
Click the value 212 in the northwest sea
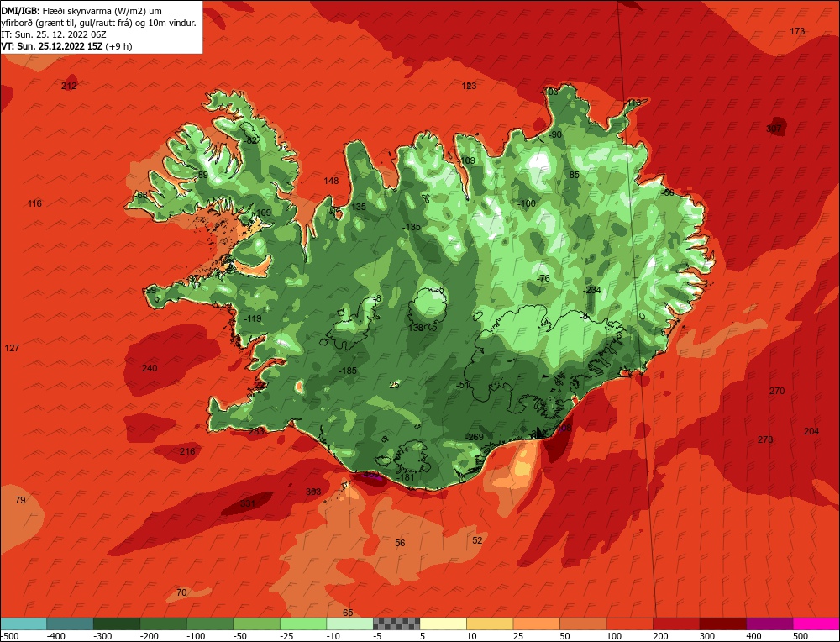69,86
